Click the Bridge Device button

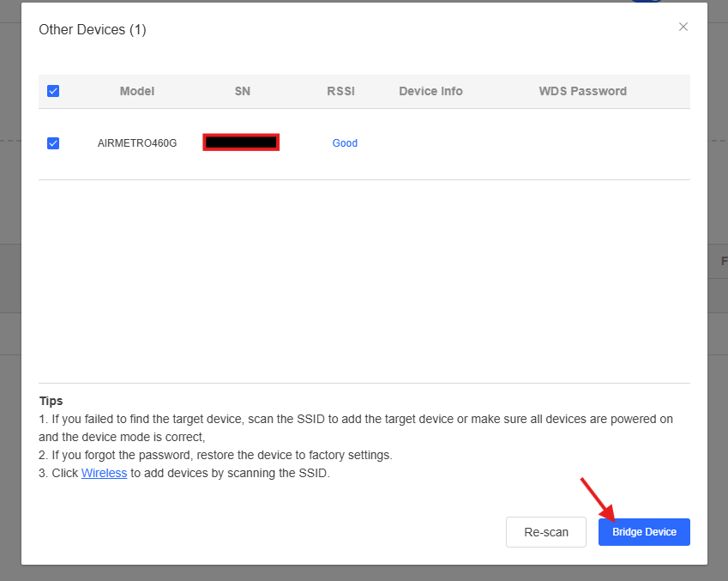click(644, 532)
